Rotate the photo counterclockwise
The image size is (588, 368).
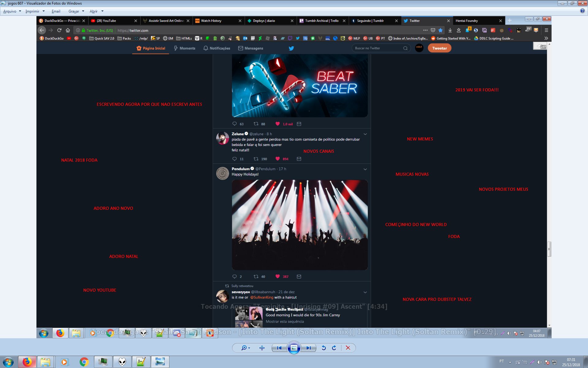(324, 348)
